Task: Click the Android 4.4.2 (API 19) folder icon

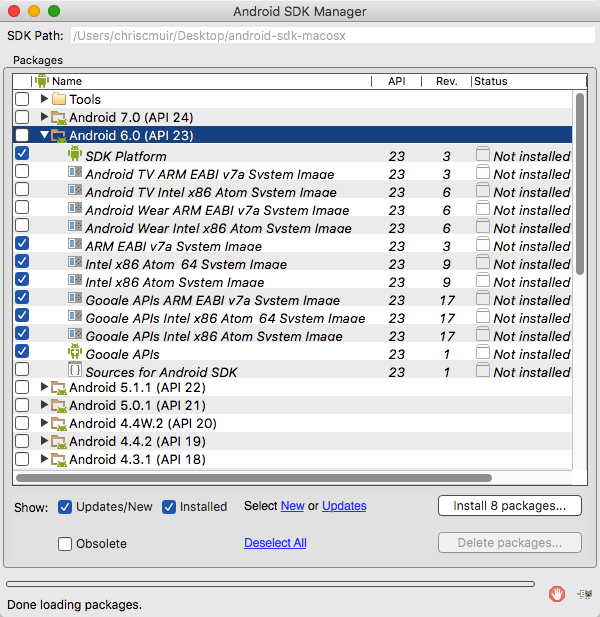Action: pyautogui.click(x=59, y=442)
